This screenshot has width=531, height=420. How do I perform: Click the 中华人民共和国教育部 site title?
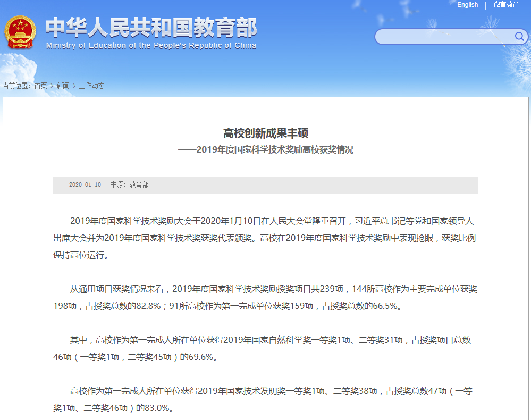[151, 28]
